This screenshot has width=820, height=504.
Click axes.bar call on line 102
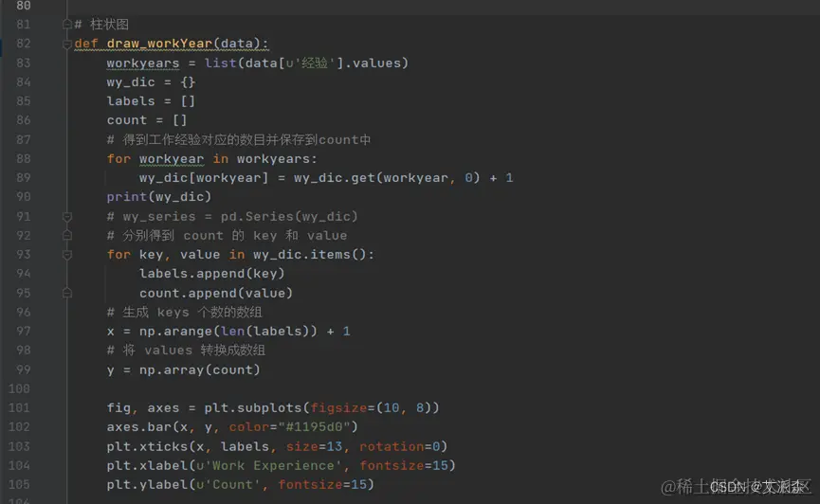(x=232, y=427)
